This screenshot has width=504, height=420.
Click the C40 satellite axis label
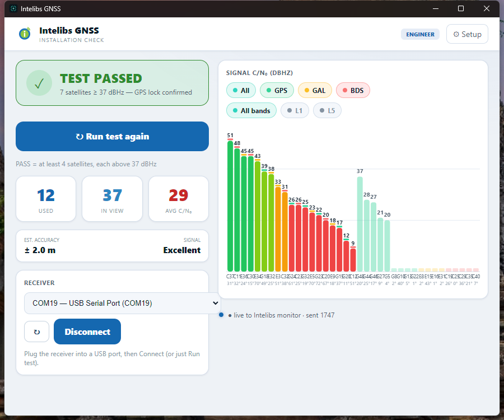coord(476,276)
